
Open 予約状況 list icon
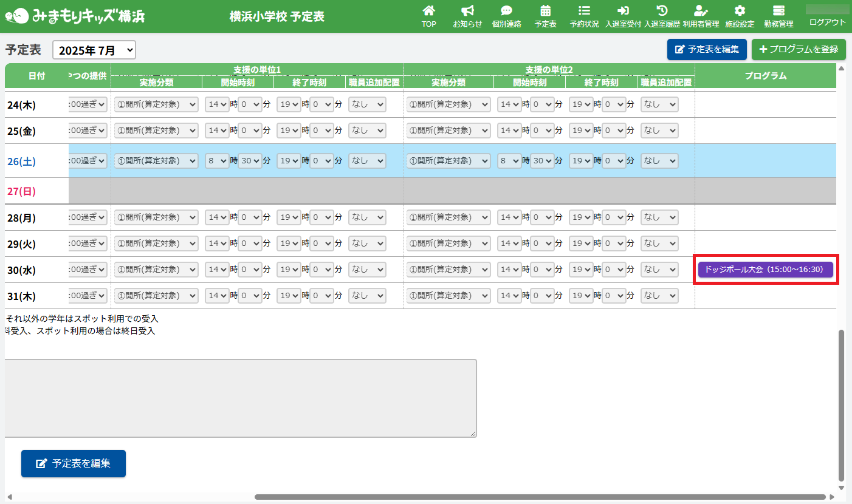pos(584,11)
